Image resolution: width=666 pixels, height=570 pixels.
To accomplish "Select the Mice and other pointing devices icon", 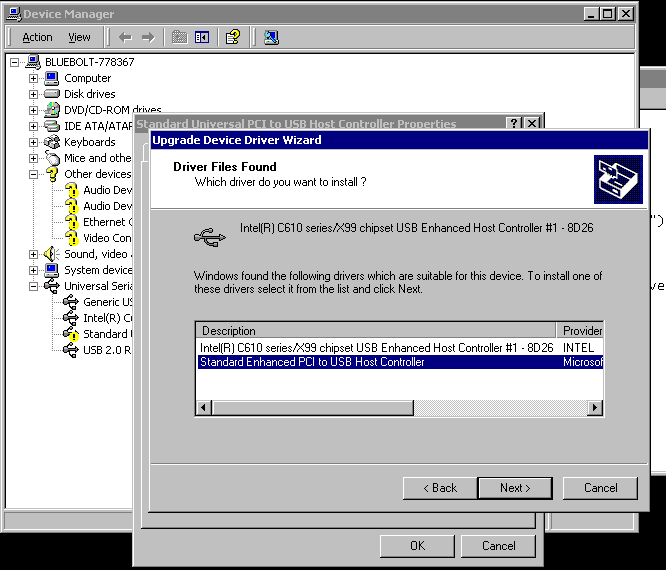I will coord(53,158).
